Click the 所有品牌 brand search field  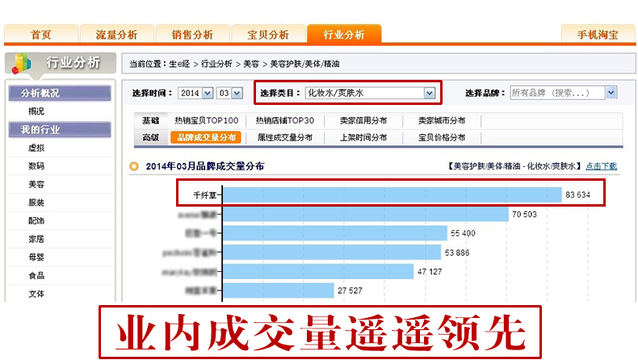(x=557, y=93)
